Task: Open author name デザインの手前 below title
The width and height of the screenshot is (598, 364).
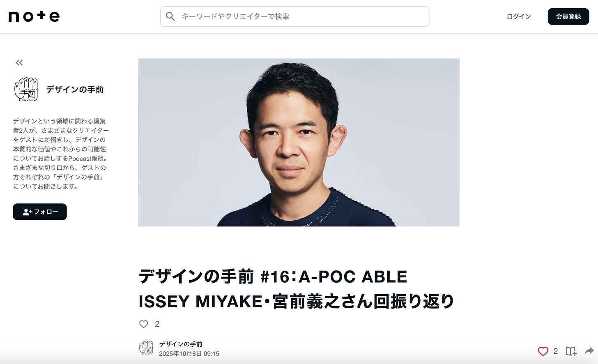Action: (181, 344)
